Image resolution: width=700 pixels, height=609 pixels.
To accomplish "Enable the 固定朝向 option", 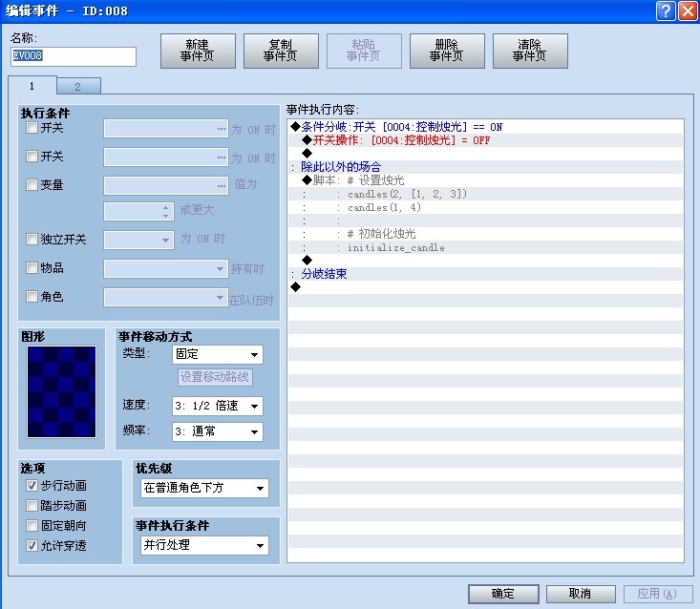I will coord(32,526).
